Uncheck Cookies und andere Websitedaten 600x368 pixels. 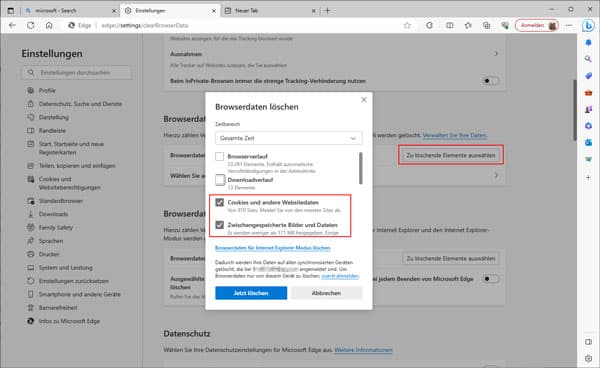(x=219, y=202)
